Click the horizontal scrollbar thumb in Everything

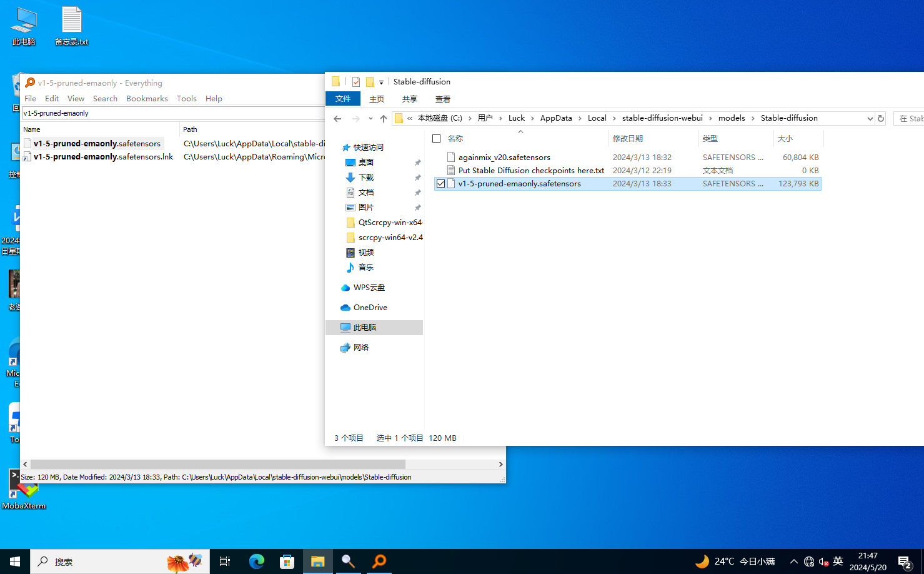click(x=218, y=464)
